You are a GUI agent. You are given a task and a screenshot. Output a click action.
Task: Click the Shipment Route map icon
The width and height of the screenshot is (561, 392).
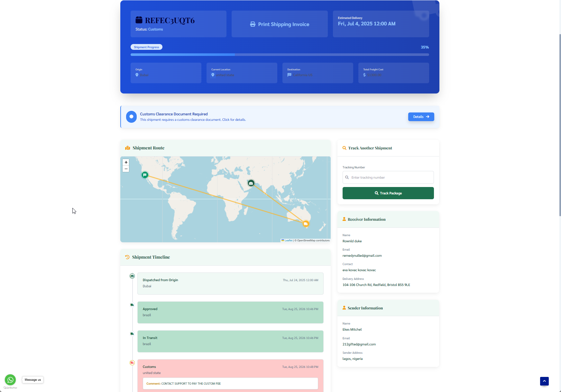point(128,148)
